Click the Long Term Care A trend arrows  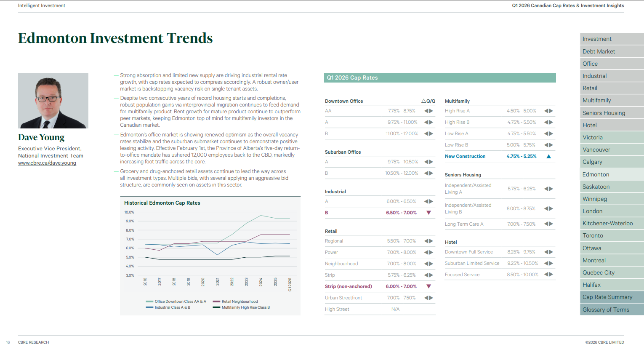(x=548, y=224)
